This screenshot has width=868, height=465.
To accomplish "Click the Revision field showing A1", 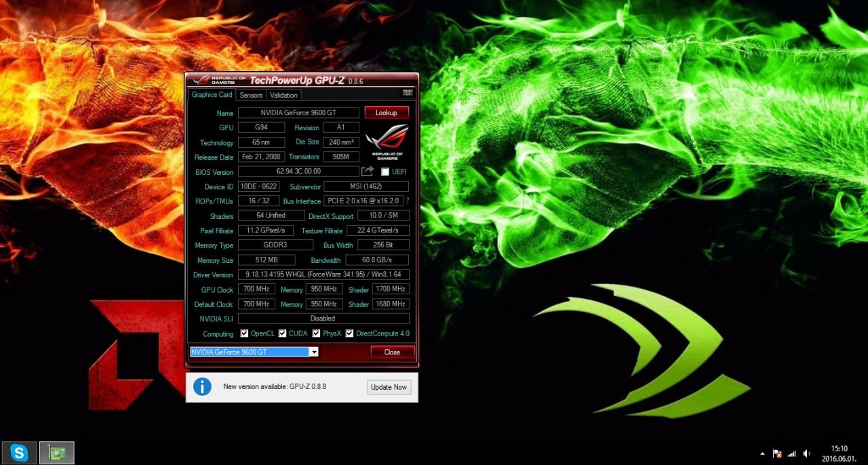I will click(x=341, y=127).
